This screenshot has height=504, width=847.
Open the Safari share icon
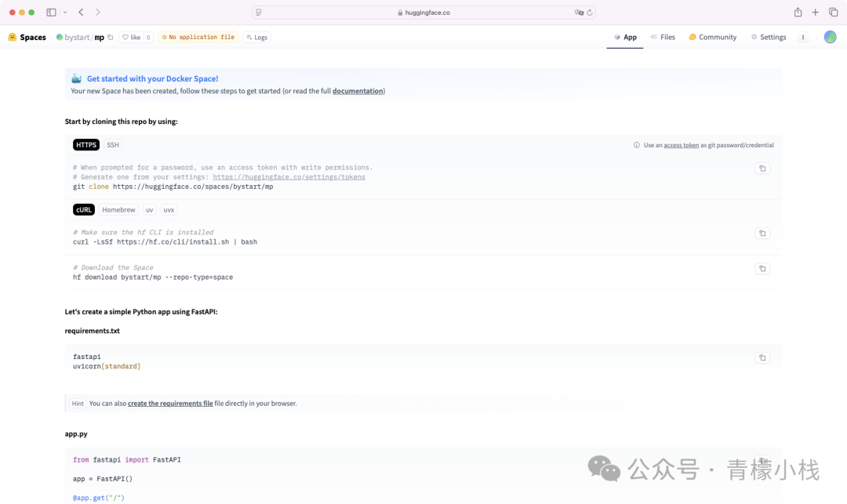pos(798,13)
